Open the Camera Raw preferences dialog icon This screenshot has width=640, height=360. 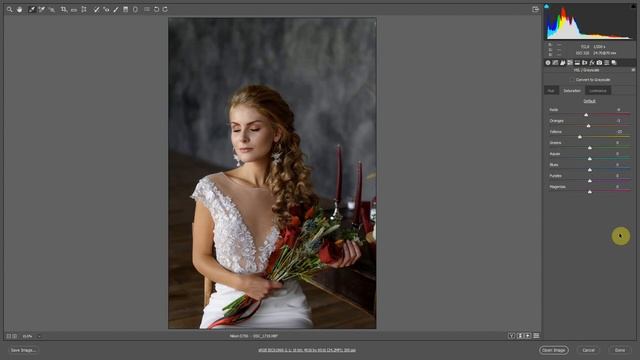[147, 9]
